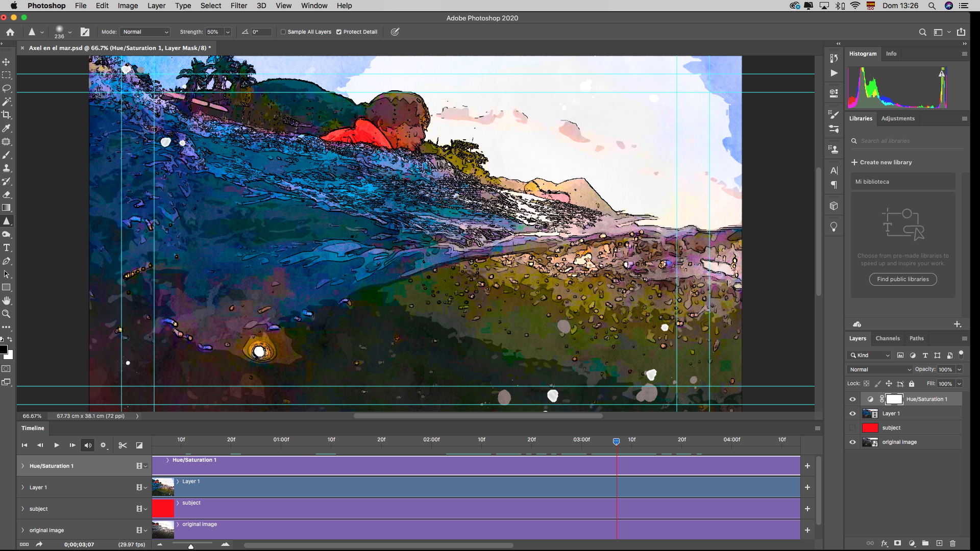The width and height of the screenshot is (980, 551).
Task: Choose the Horizontal Type tool
Action: [7, 248]
